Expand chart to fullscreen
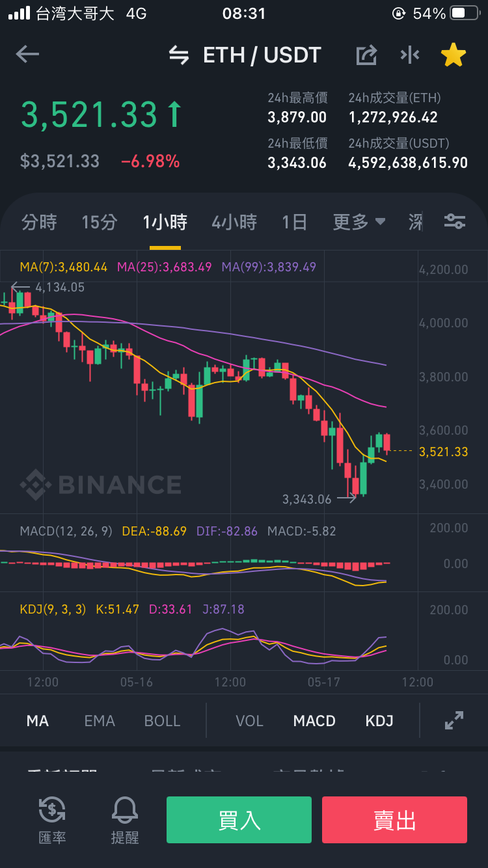 point(454,720)
